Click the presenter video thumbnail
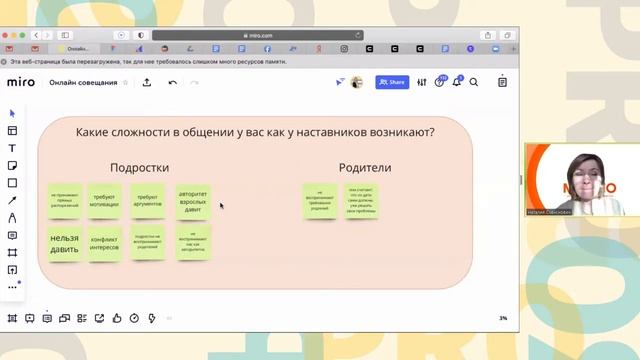The width and height of the screenshot is (640, 360). click(x=582, y=180)
